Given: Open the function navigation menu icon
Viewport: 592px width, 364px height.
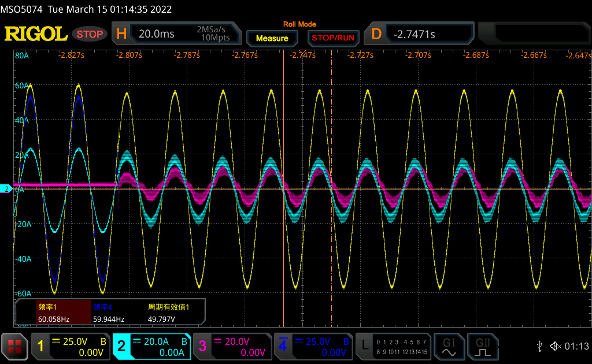Looking at the screenshot, I should (15, 346).
